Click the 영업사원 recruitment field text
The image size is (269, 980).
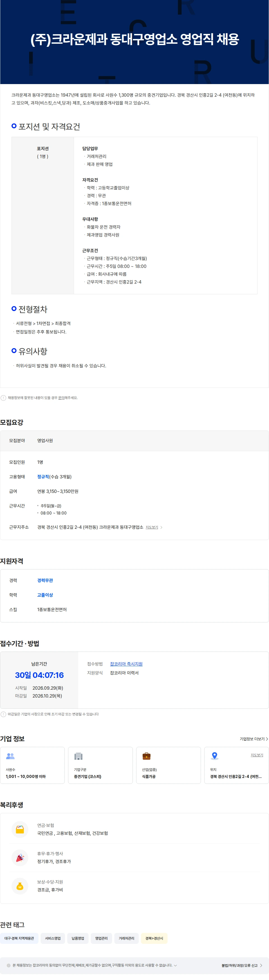pos(45,441)
